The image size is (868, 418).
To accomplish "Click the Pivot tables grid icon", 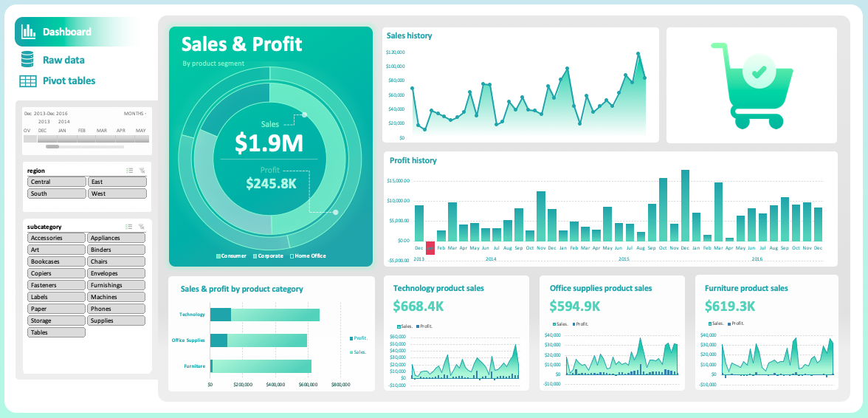I will [x=28, y=80].
